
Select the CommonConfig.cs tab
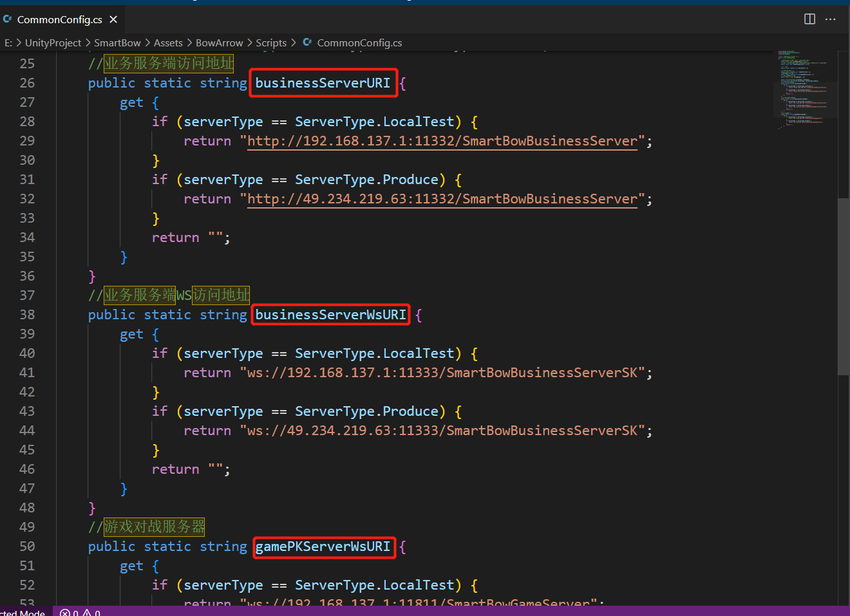point(59,19)
